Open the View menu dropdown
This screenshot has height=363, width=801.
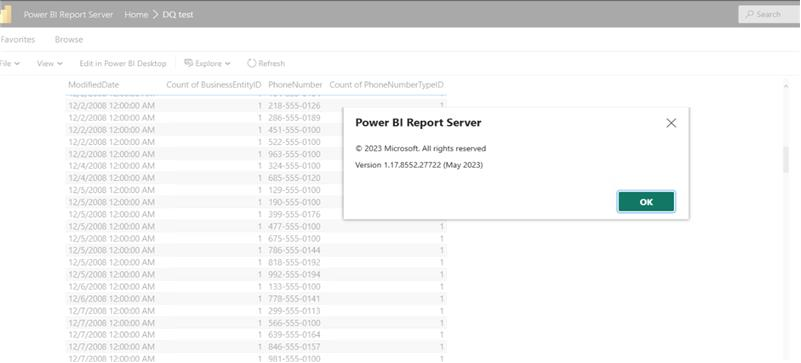(50, 63)
